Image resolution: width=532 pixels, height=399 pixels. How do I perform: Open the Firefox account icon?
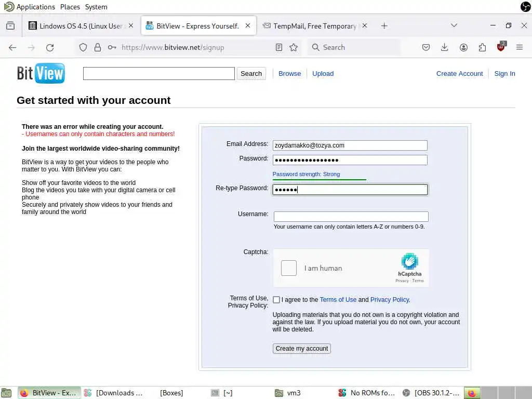pyautogui.click(x=463, y=47)
